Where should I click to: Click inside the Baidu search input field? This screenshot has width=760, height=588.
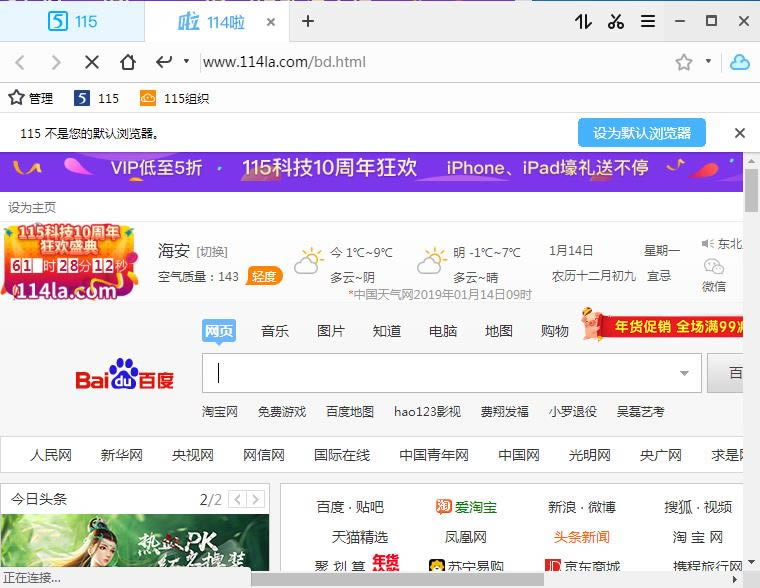(440, 374)
